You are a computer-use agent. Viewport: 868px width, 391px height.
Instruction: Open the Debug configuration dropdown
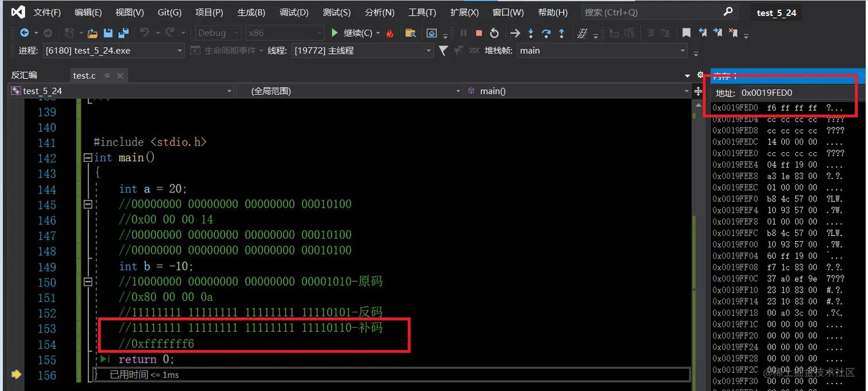[x=218, y=33]
